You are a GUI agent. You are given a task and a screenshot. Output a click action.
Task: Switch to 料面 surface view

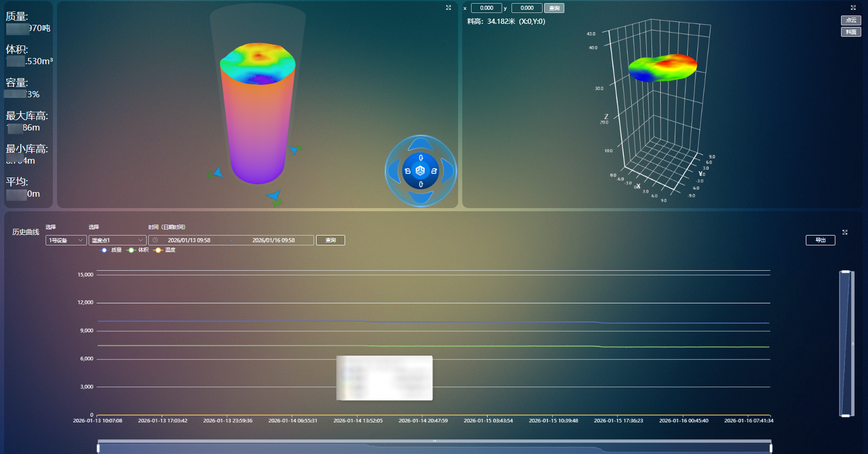850,32
